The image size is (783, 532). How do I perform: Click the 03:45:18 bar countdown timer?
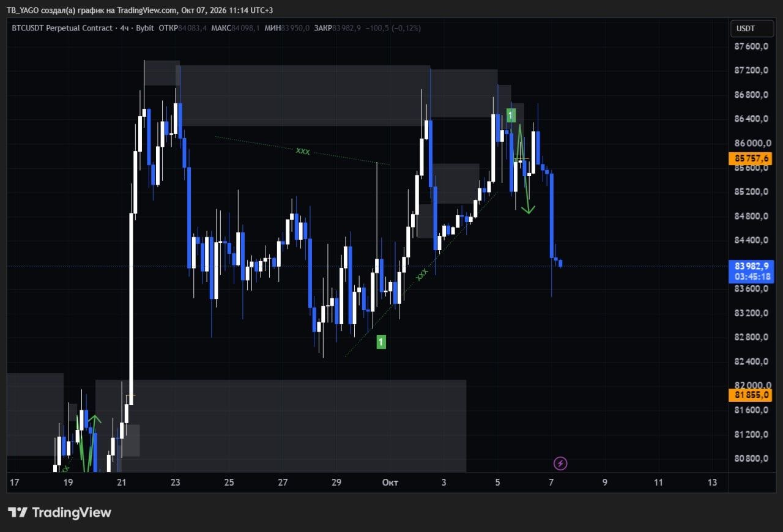click(x=751, y=276)
